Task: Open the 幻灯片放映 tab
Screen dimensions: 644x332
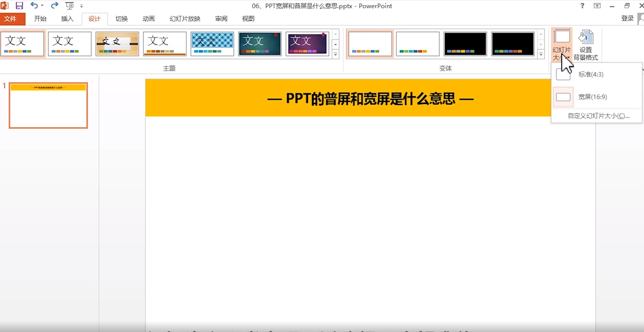Action: coord(185,19)
